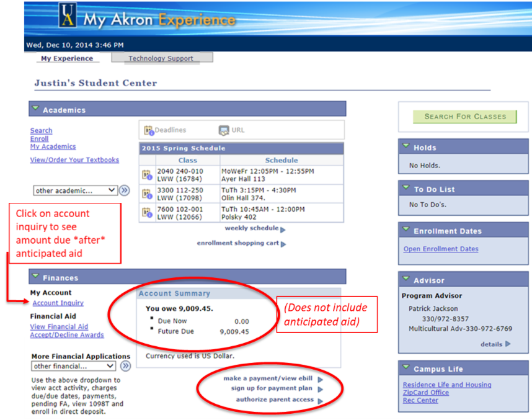Open the ZipCard Office link
Image resolution: width=532 pixels, height=420 pixels.
pyautogui.click(x=425, y=393)
